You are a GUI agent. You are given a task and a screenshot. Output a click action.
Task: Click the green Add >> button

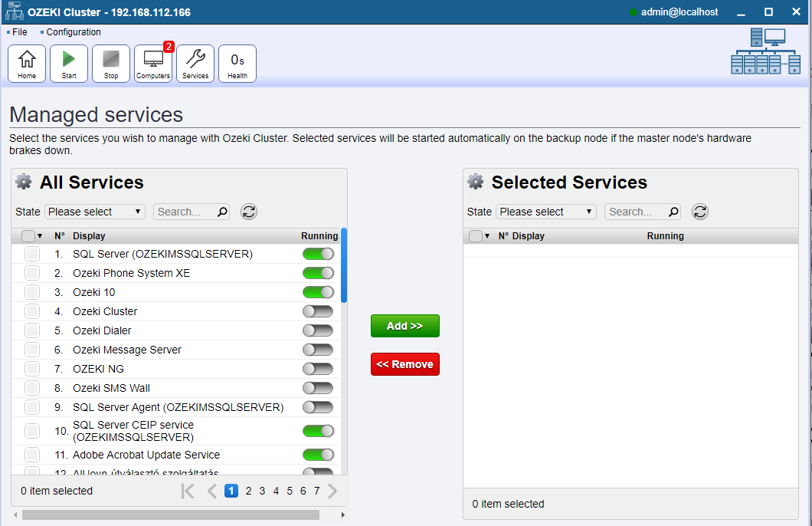tap(405, 326)
